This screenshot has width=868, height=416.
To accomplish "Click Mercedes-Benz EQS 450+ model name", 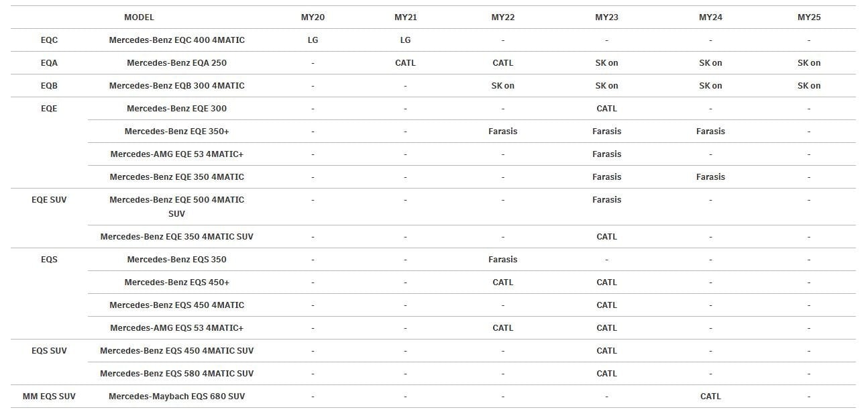I will [177, 282].
